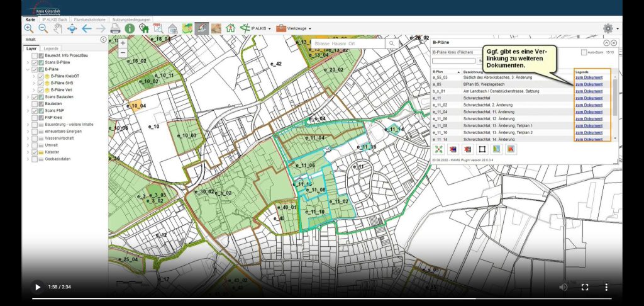Activate the green info query tool
The width and height of the screenshot is (644, 306).
(130, 28)
